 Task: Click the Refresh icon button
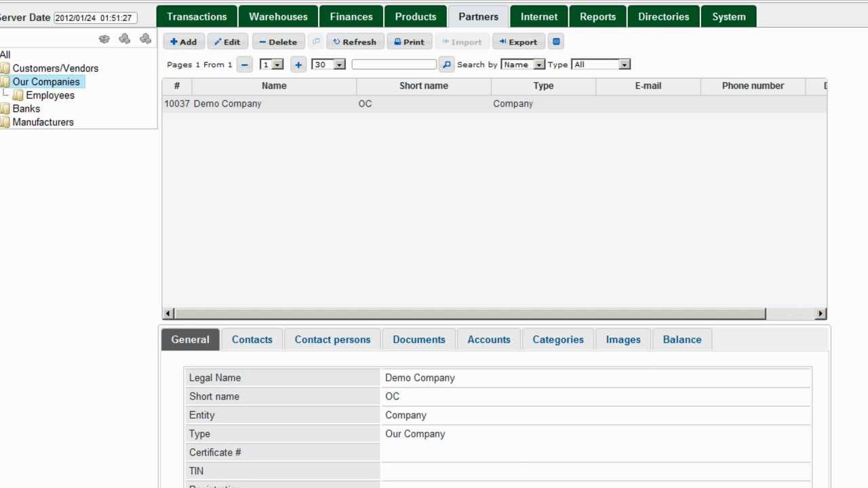355,41
